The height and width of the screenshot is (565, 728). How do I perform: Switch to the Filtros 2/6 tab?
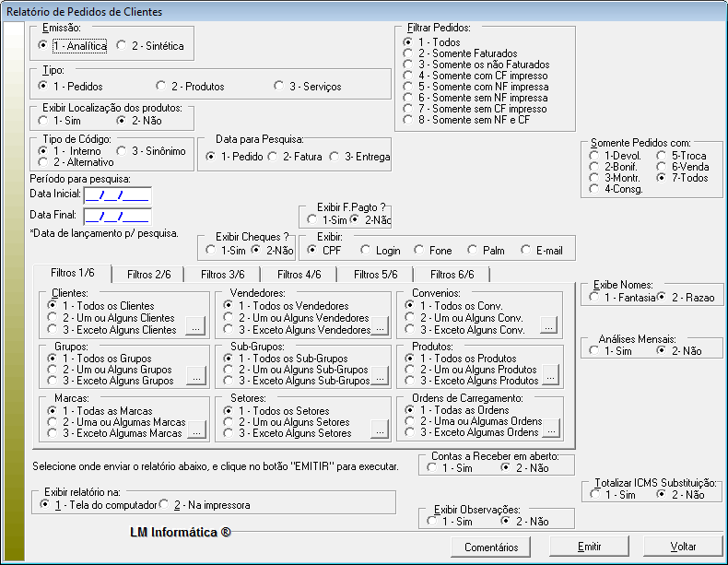[x=148, y=274]
